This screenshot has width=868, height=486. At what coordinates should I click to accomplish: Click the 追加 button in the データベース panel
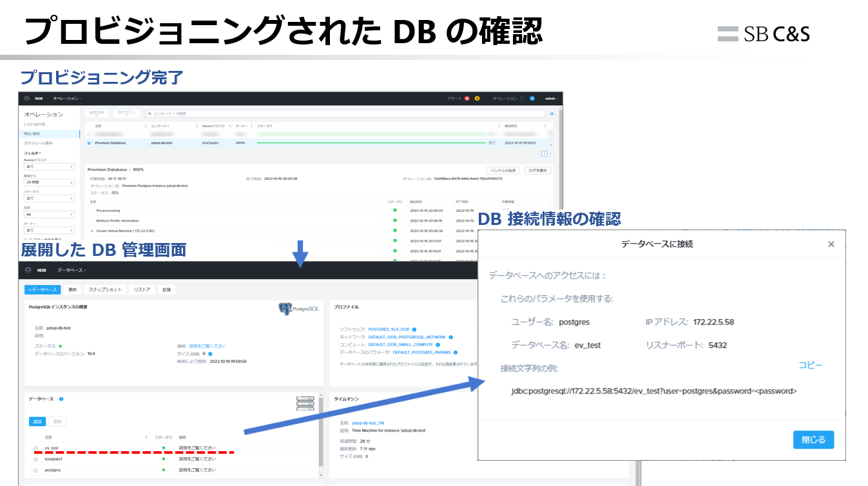point(37,422)
